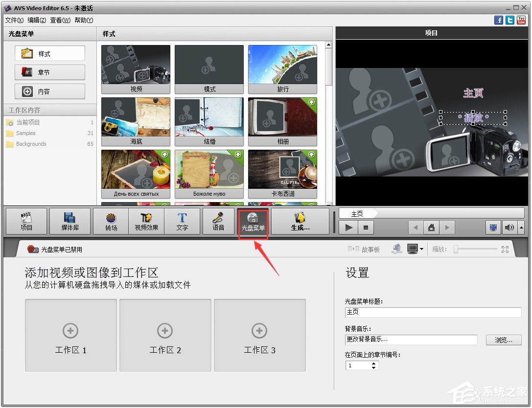Select the 章节 chapters button
The height and width of the screenshot is (408, 532).
[x=50, y=72]
